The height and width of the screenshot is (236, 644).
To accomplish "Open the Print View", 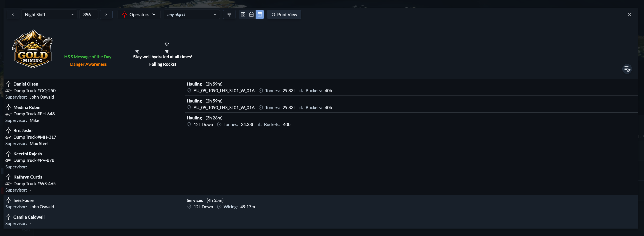I will 284,14.
